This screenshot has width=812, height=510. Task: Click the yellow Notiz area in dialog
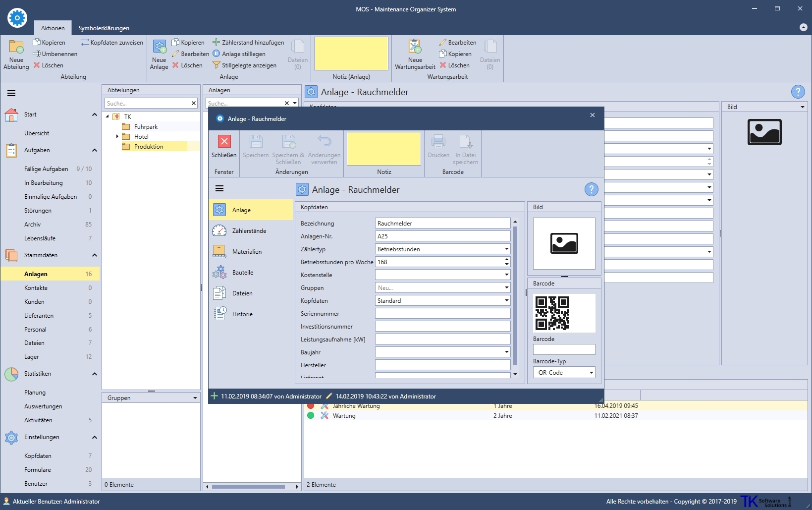[383, 149]
